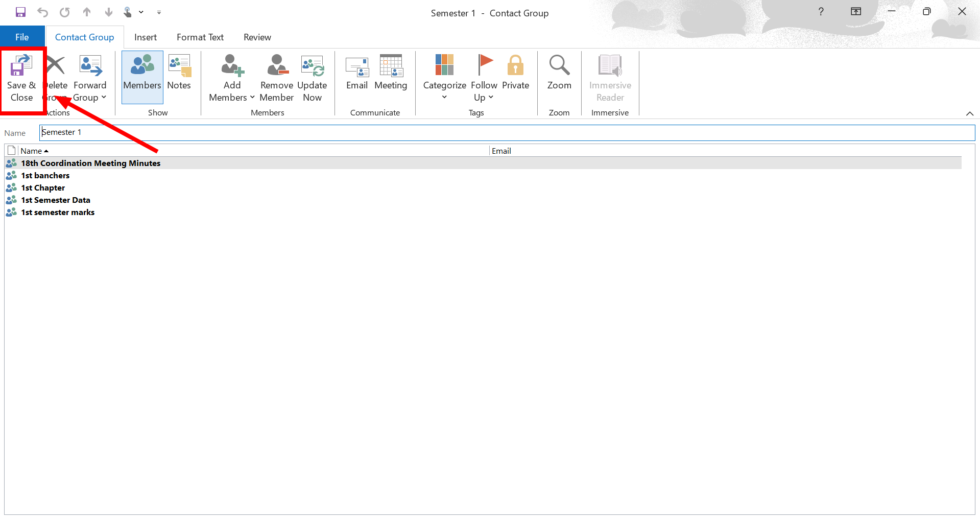980x519 pixels.
Task: Switch to Format Text tab
Action: (x=200, y=37)
